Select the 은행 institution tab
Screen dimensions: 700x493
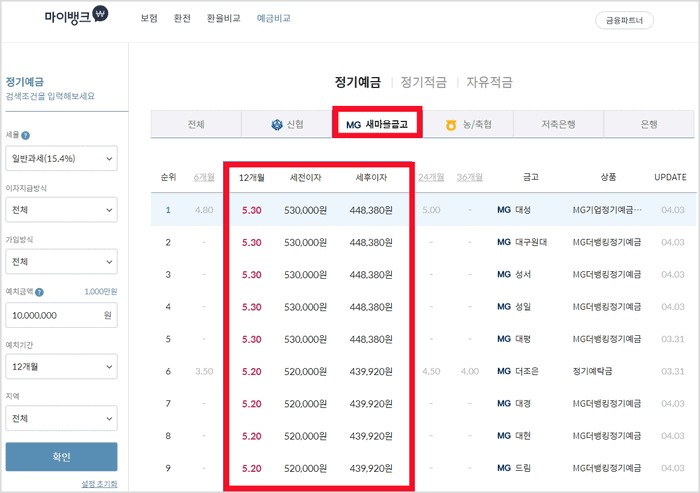(x=649, y=124)
